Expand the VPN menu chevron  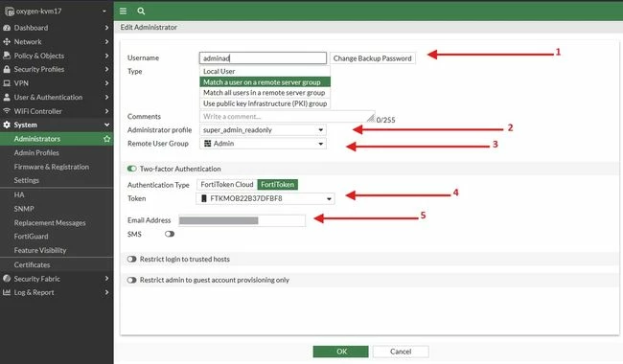click(106, 83)
